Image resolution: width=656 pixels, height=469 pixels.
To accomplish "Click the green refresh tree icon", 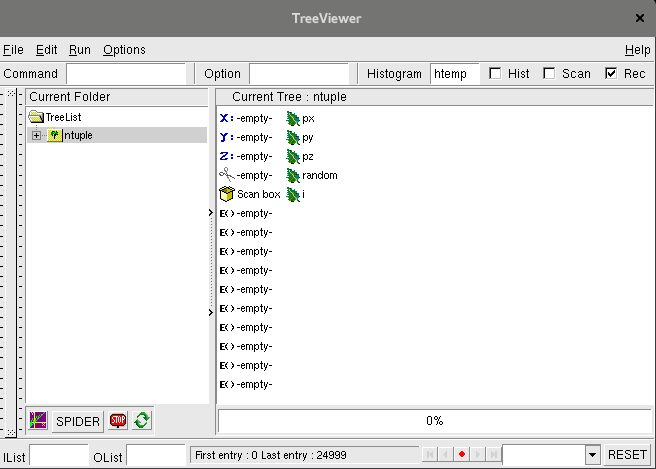I will click(142, 420).
